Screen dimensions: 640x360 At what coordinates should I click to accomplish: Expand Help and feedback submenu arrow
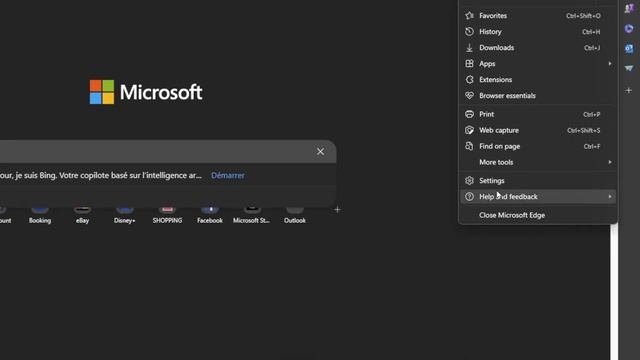610,197
